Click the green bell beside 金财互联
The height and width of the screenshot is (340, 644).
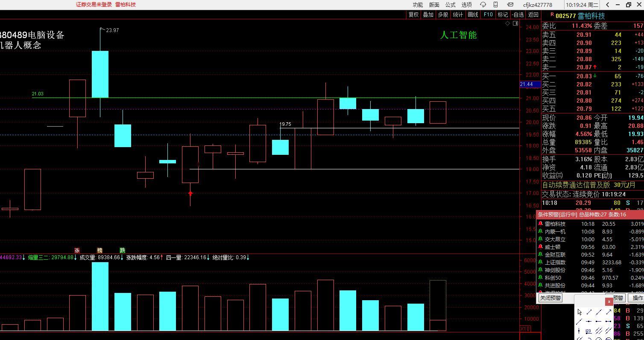(541, 254)
